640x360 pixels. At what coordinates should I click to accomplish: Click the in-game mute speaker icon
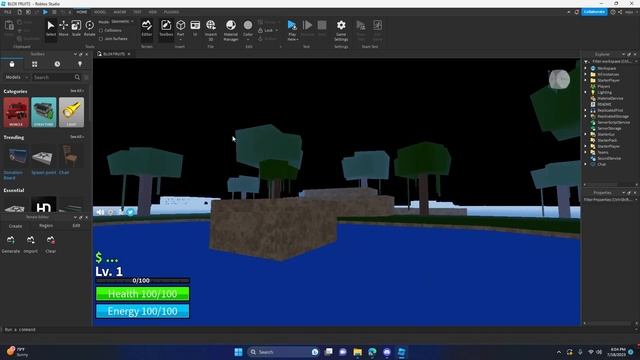pyautogui.click(x=100, y=212)
